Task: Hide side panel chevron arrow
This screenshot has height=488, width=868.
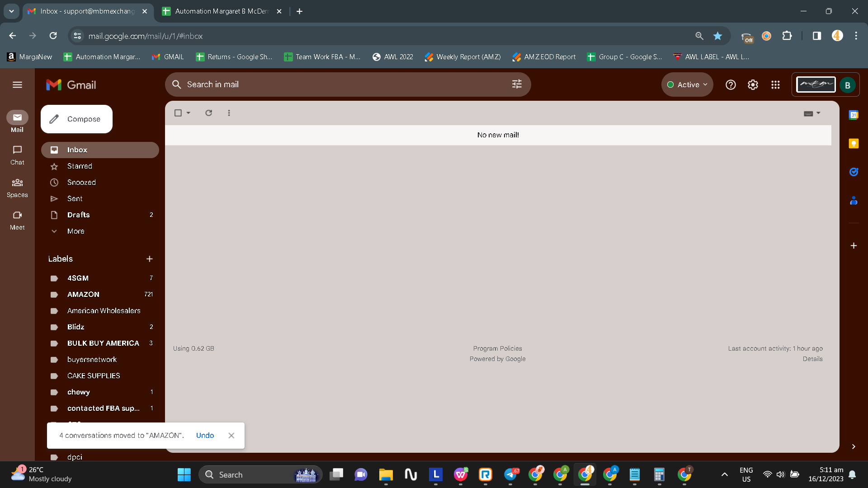Action: [854, 446]
